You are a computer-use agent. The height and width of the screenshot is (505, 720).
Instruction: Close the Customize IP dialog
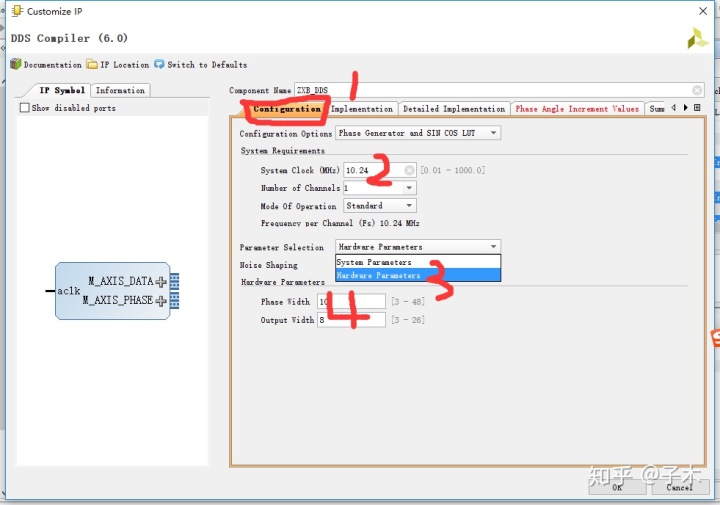coord(703,11)
